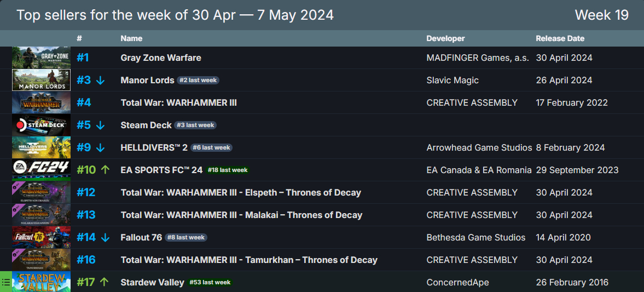Open the Gray Zone Warfare thumbnail
Screen dimensions: 644x292
click(41, 58)
